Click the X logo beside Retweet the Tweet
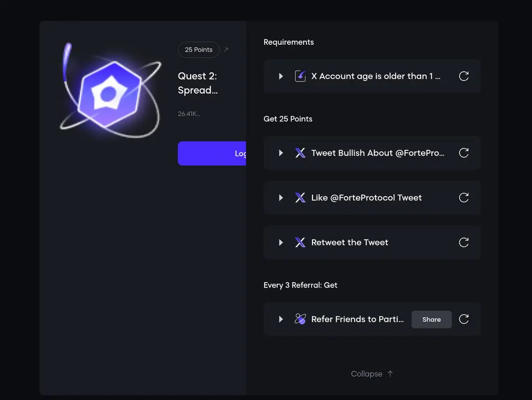532x400 pixels. tap(300, 242)
